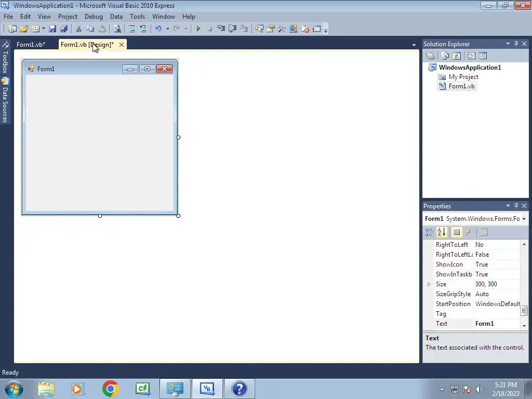
Task: Show the Properties list button in Properties panel
Action: coord(457,232)
